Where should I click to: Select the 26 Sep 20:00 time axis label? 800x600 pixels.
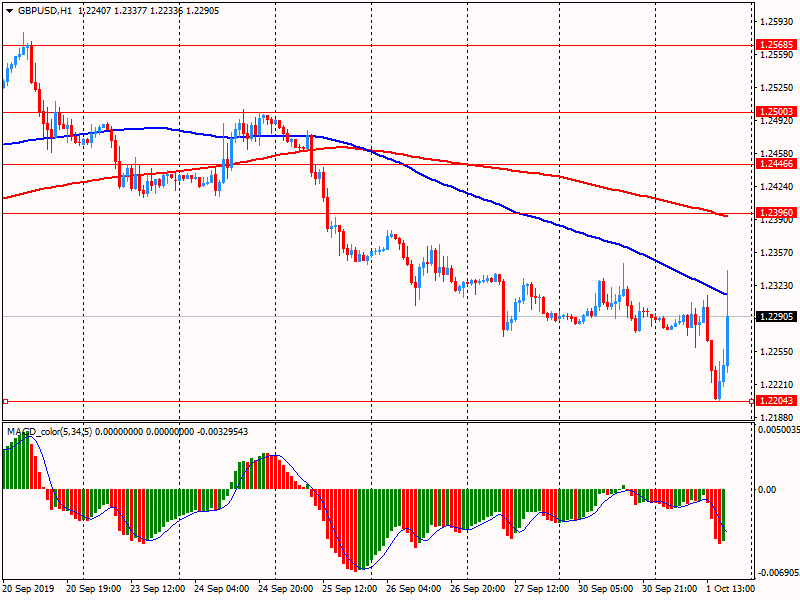[478, 589]
